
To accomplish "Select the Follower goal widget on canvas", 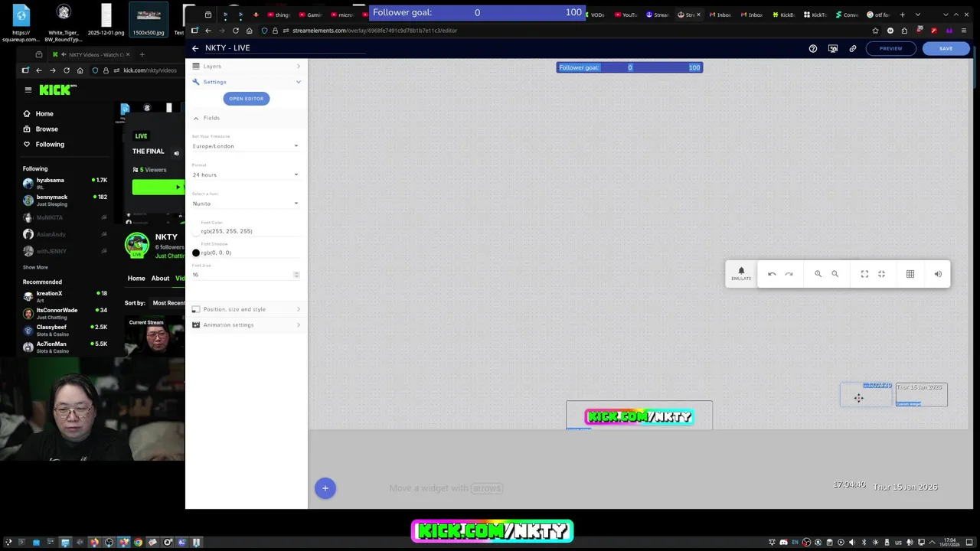I will 629,67.
